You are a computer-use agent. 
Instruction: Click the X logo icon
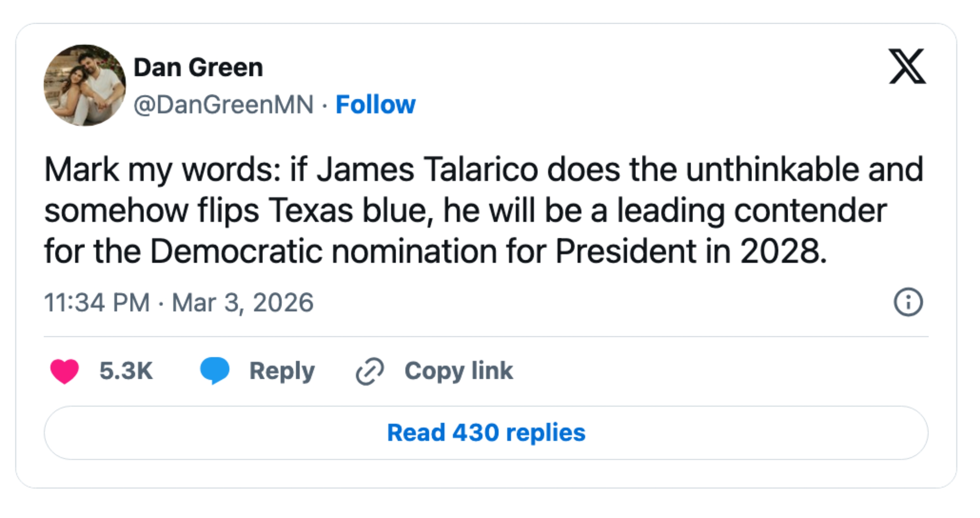pyautogui.click(x=907, y=66)
